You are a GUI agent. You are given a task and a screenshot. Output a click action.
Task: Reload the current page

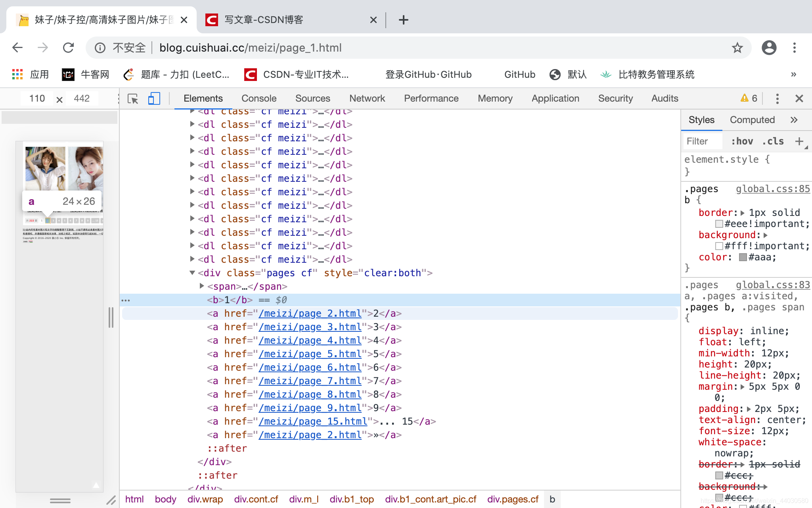click(x=69, y=48)
